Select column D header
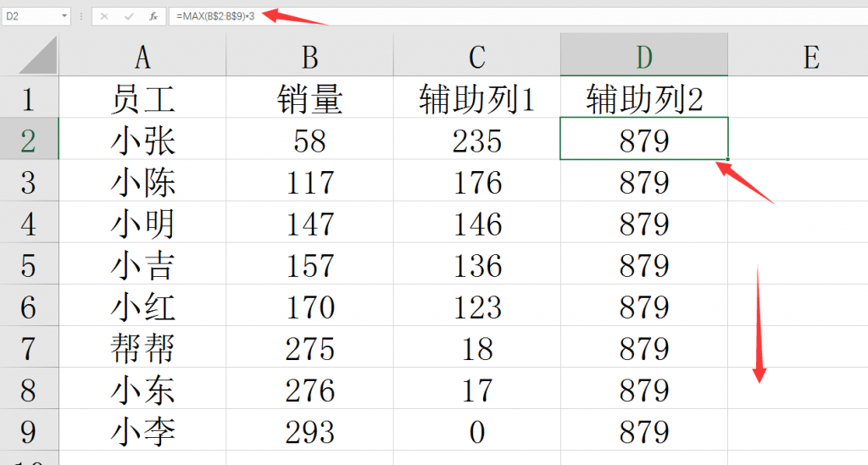 tap(644, 56)
